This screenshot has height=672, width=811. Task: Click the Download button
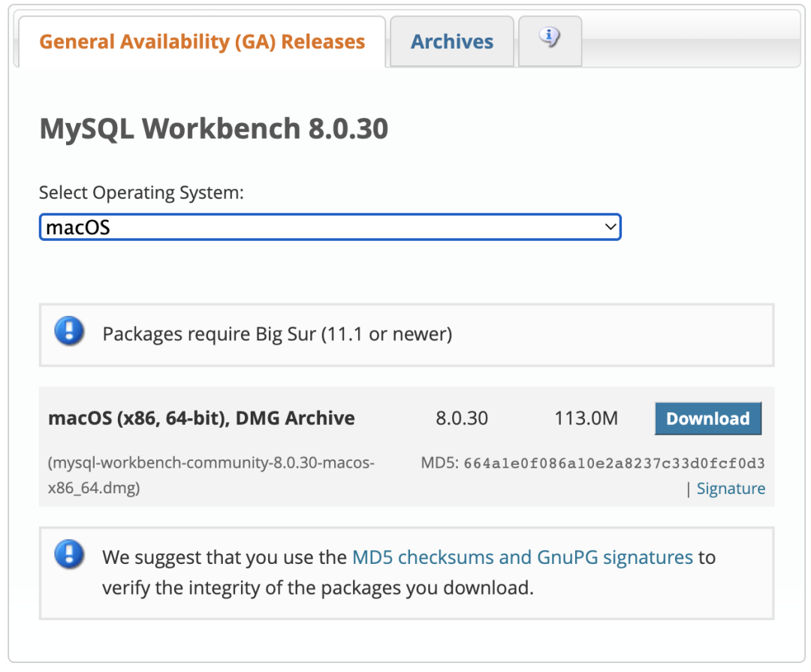[707, 418]
